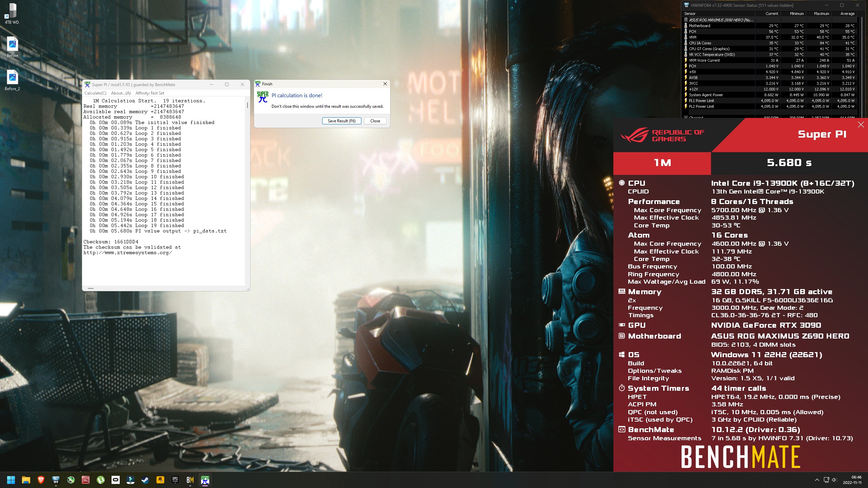Select the VRM temperature sensor row
Screen dimensions: 868x488
[x=770, y=37]
